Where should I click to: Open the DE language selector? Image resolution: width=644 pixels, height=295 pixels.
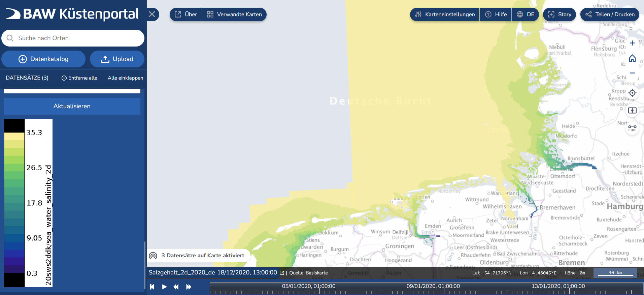point(526,14)
